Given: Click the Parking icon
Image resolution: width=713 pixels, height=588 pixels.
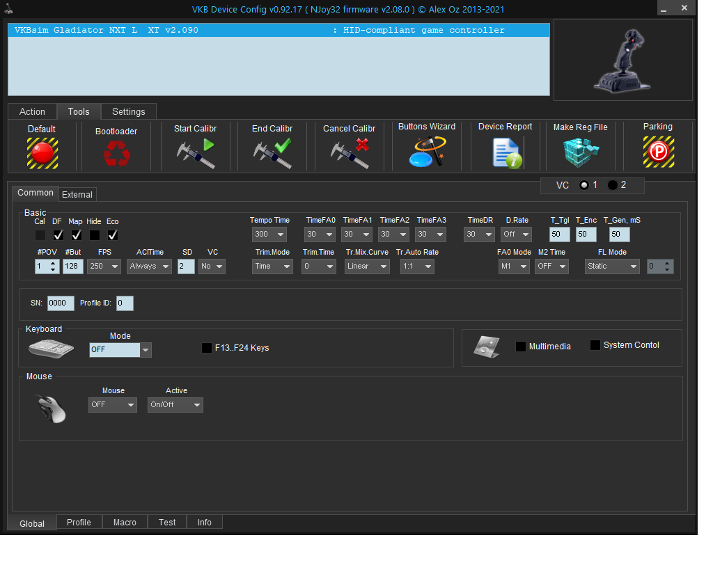Looking at the screenshot, I should point(657,152).
